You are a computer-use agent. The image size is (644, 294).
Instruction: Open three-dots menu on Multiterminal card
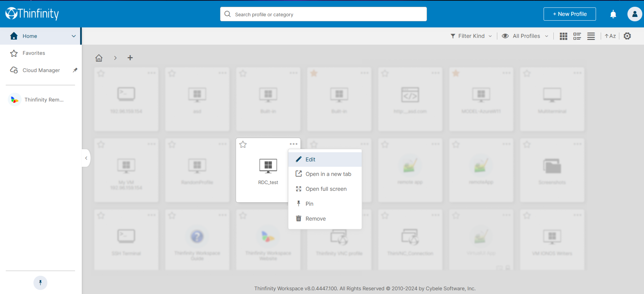click(578, 73)
